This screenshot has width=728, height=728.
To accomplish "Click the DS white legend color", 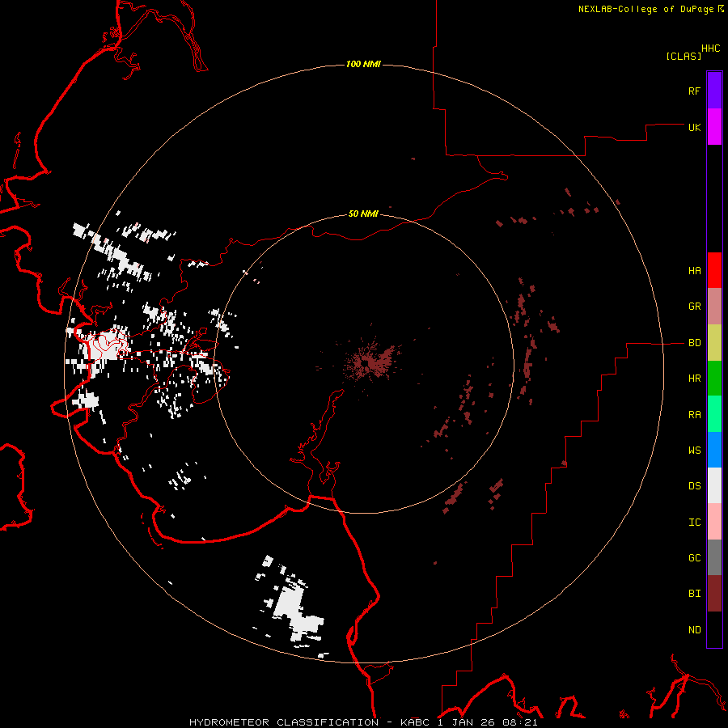I will click(714, 485).
